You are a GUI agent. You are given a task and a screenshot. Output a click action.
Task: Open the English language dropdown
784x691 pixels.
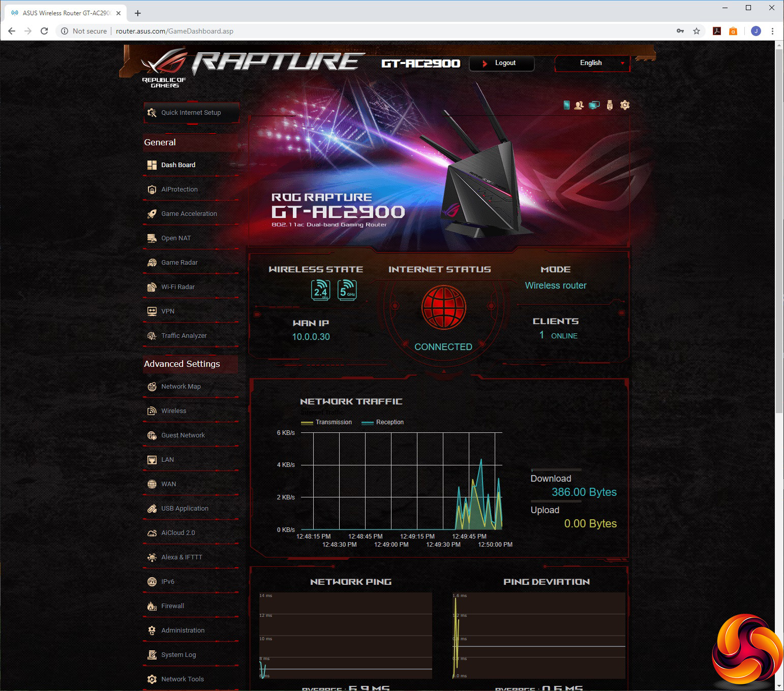(592, 63)
